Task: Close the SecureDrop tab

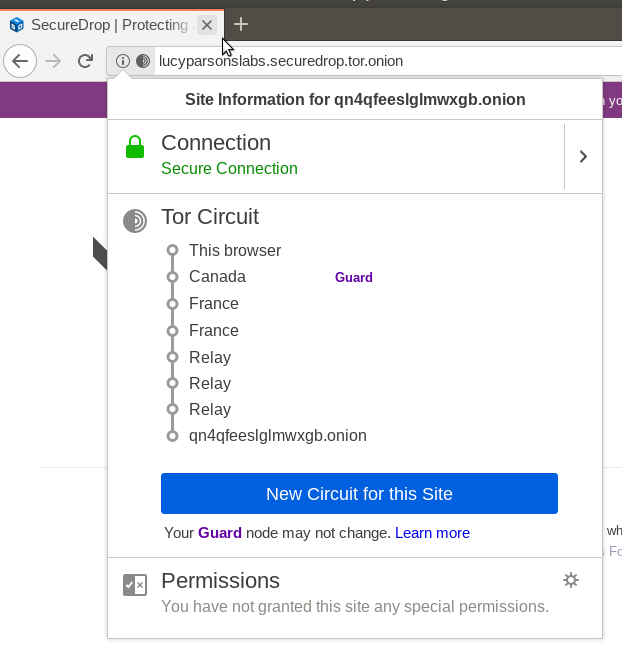Action: coord(207,24)
